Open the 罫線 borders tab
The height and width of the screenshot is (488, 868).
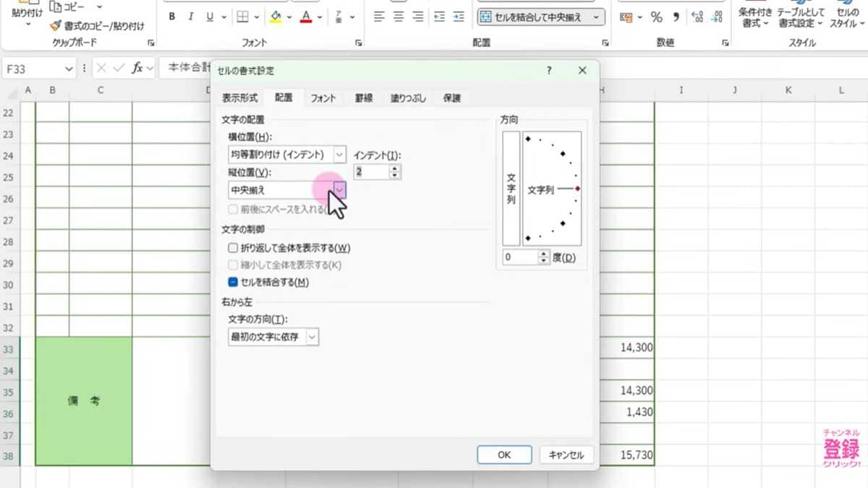pyautogui.click(x=363, y=98)
